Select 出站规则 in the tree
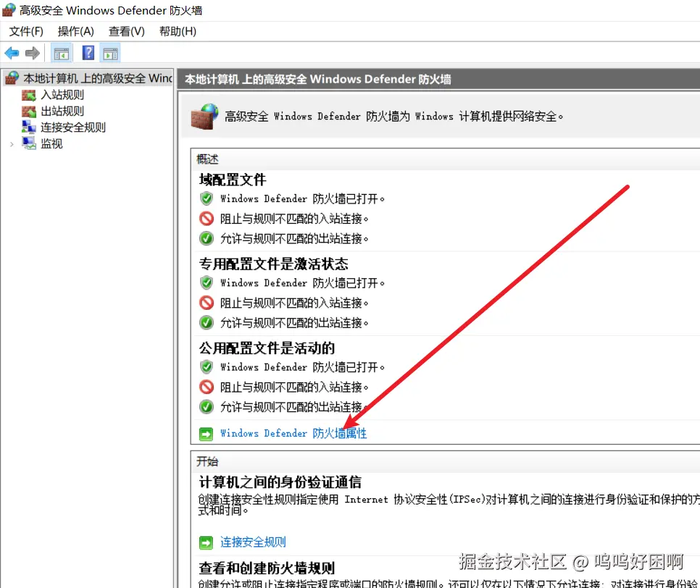This screenshot has height=588, width=700. point(62,111)
